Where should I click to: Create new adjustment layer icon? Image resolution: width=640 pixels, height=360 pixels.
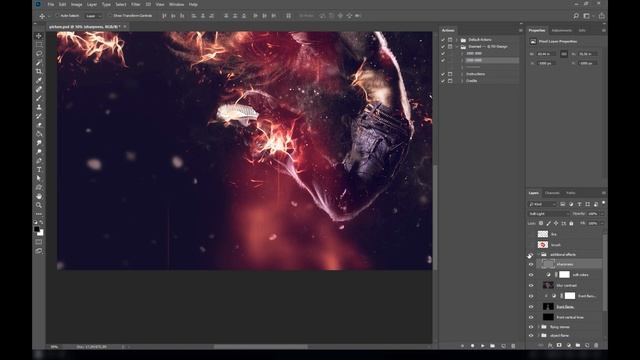pyautogui.click(x=569, y=345)
